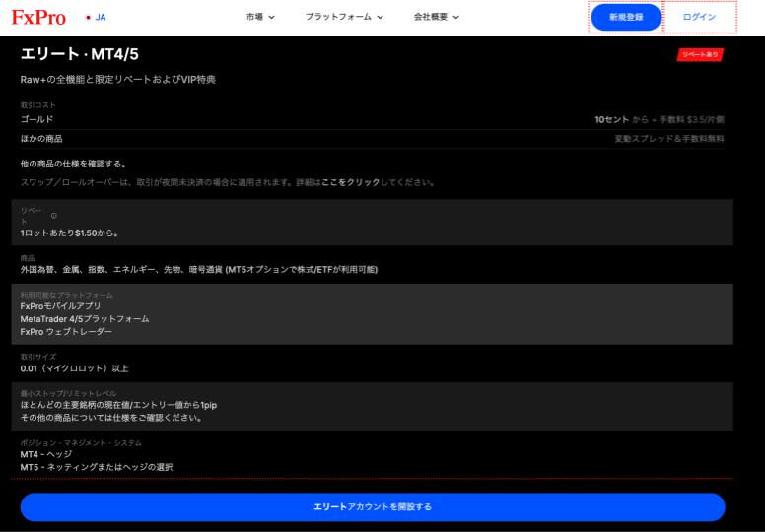Open the JA language selector

coord(96,17)
